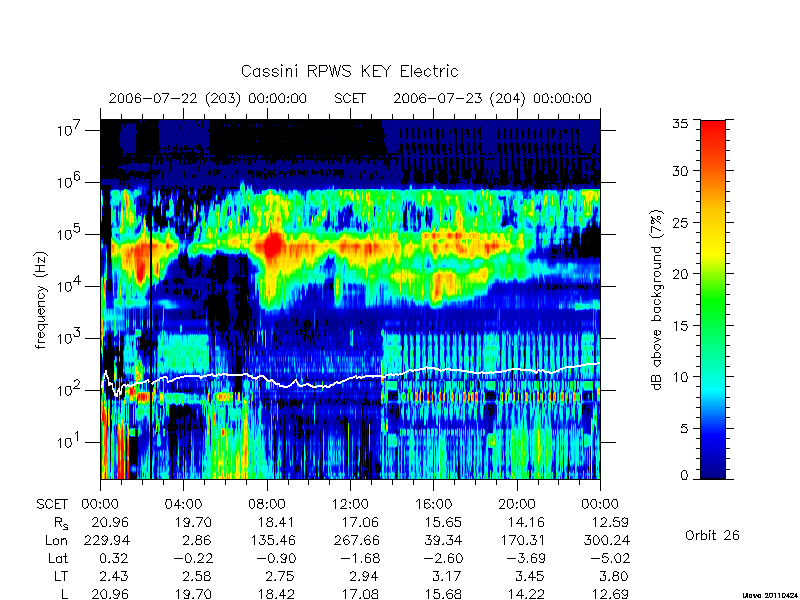The height and width of the screenshot is (600, 800).
Task: Click the Lon value "2.86"
Action: tap(197, 540)
